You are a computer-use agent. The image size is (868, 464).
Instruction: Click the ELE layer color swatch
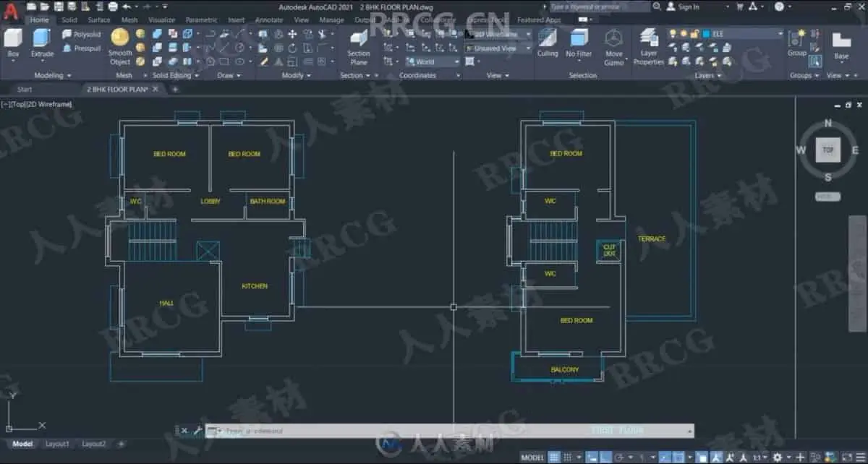[707, 34]
